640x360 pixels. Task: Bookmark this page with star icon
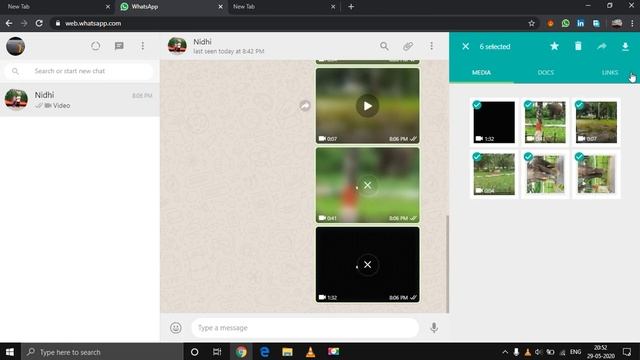[x=531, y=23]
